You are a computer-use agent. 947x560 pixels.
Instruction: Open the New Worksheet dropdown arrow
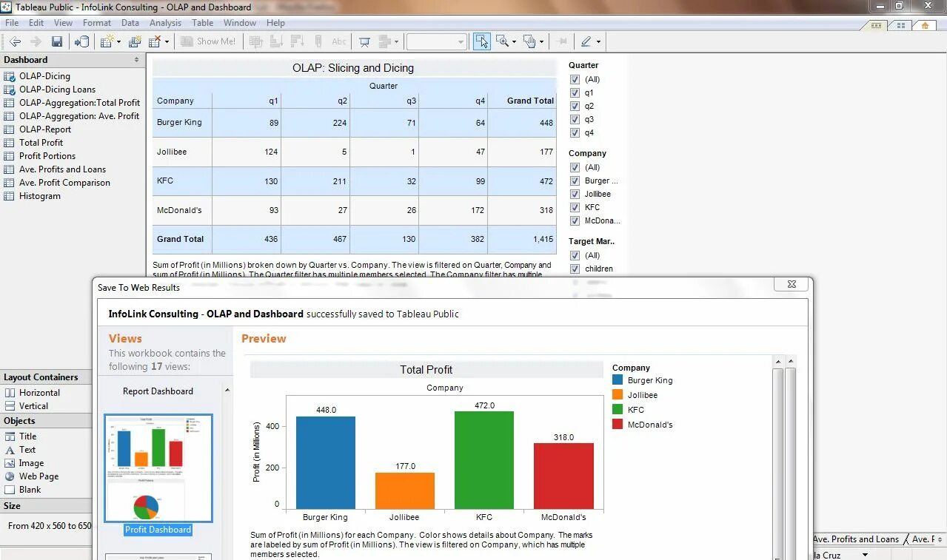(118, 41)
